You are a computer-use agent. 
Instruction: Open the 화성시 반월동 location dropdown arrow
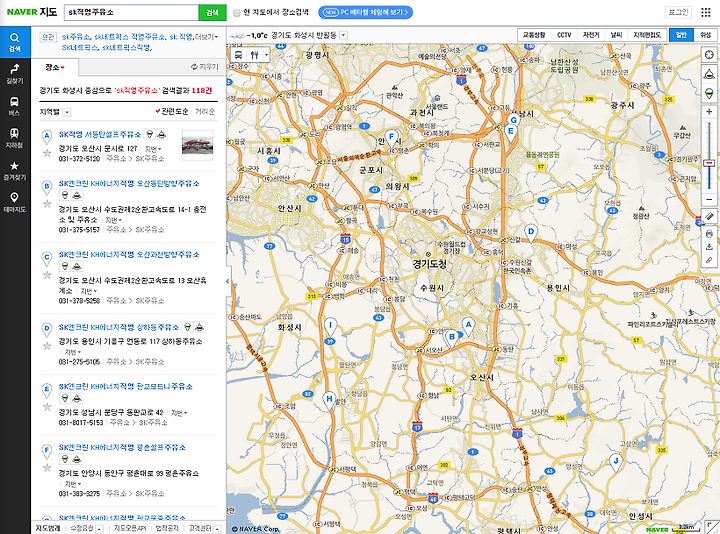coord(343,35)
